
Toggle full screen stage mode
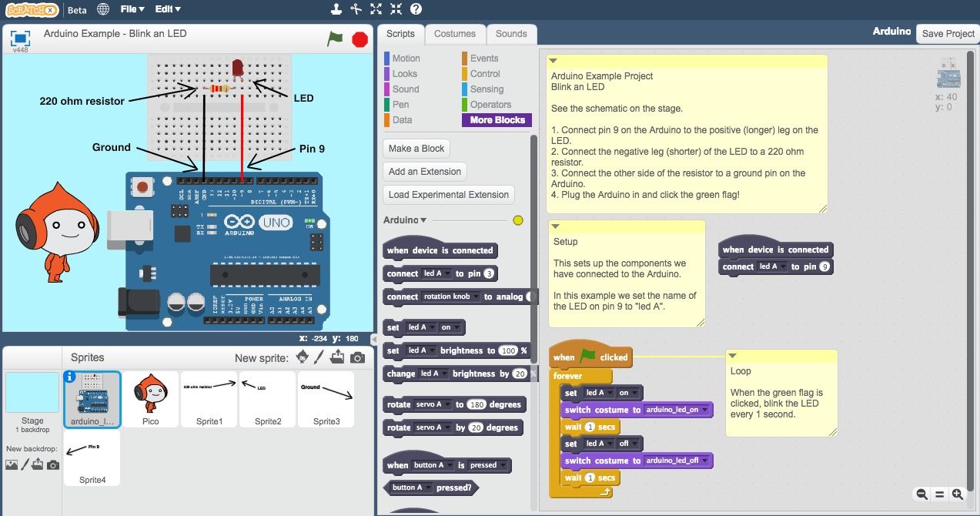[20, 39]
